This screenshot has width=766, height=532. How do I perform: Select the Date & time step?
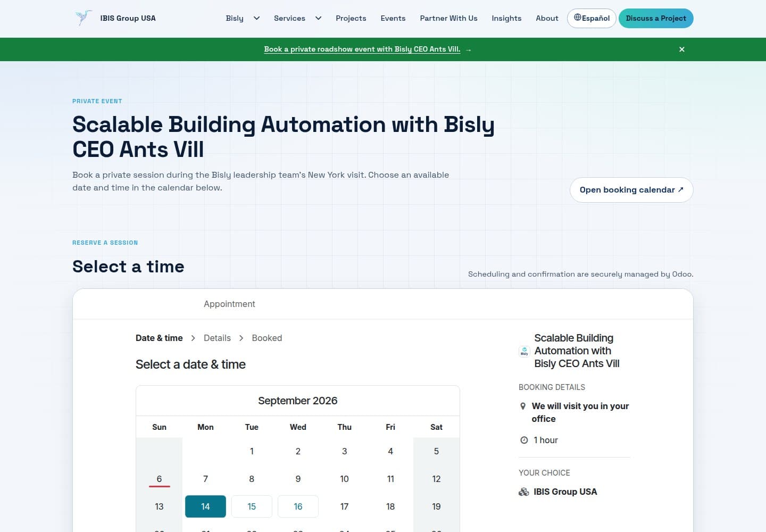coord(159,338)
